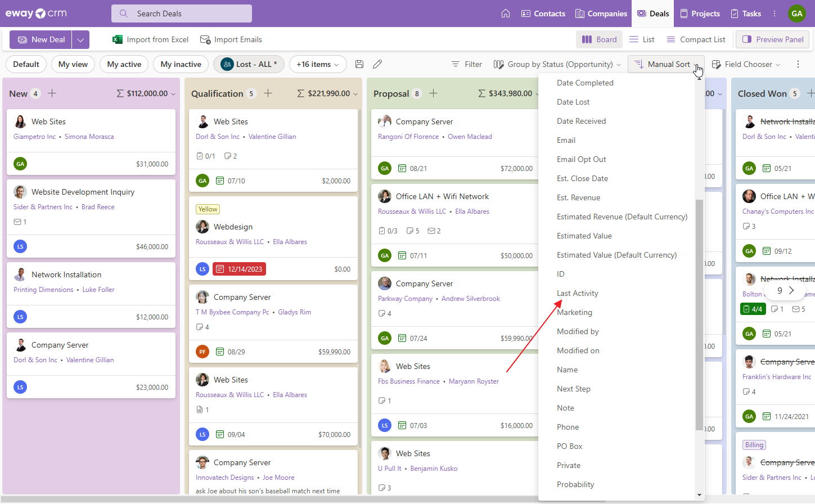
Task: Click the calendar icon next to 08/21
Action: coord(402,168)
